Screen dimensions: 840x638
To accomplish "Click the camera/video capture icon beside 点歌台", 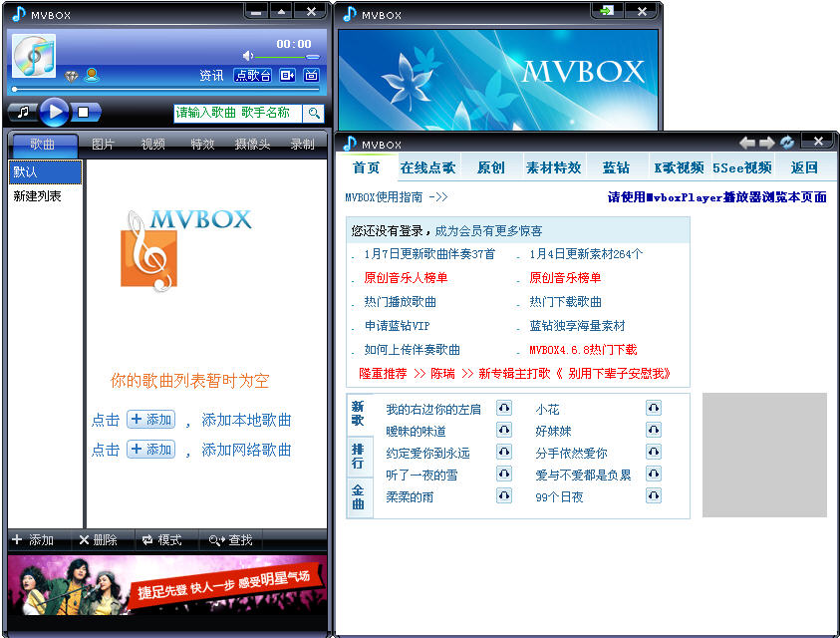I will [x=285, y=76].
